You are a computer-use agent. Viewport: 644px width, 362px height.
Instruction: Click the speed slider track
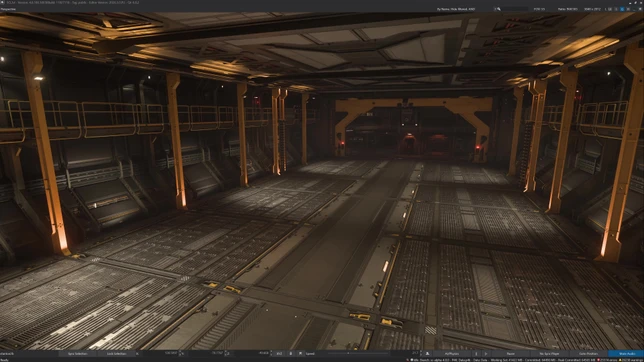[x=357, y=353]
